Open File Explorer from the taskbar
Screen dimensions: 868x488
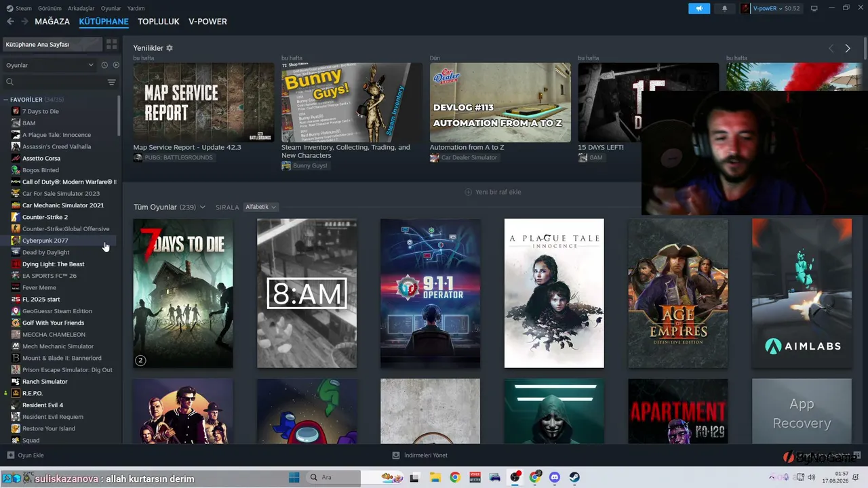[x=435, y=477]
